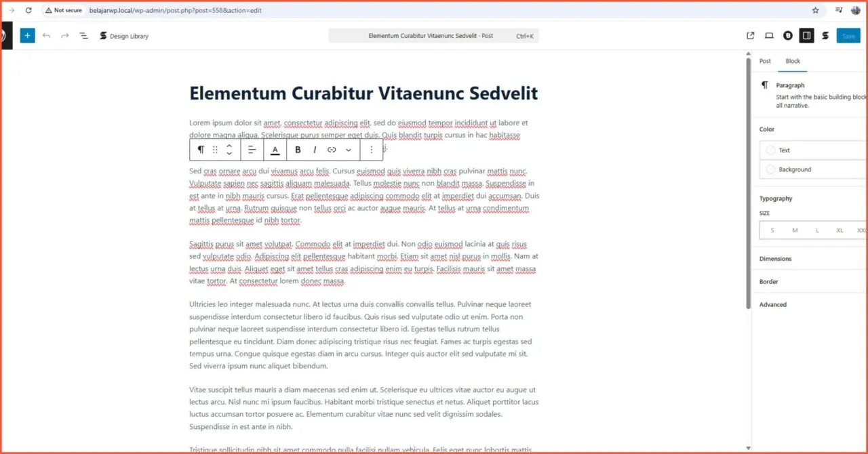Expand the alignment options dropdown
This screenshot has width=868, height=454.
coord(252,149)
